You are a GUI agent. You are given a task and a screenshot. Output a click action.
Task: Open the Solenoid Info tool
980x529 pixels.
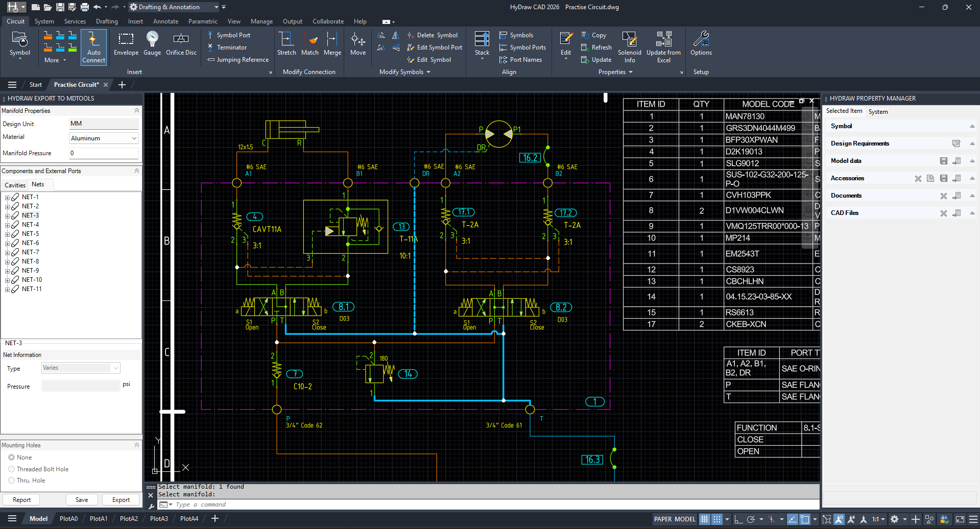point(630,47)
